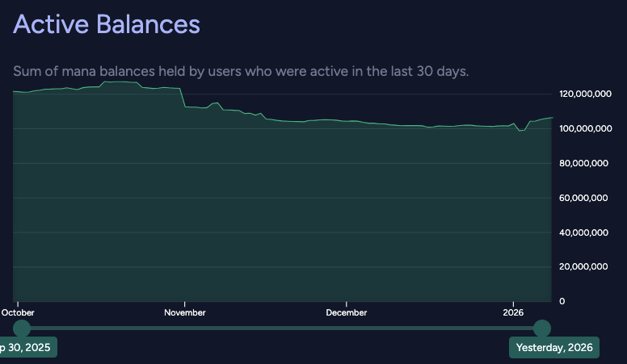This screenshot has height=364, width=627.
Task: Click the 120,000,000 y-axis label
Action: [x=584, y=94]
